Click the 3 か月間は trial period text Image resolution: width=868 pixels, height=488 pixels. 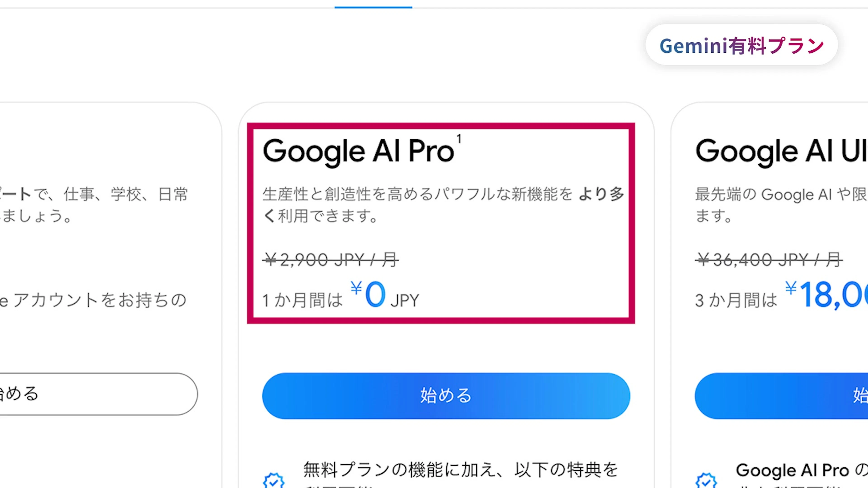[736, 300]
